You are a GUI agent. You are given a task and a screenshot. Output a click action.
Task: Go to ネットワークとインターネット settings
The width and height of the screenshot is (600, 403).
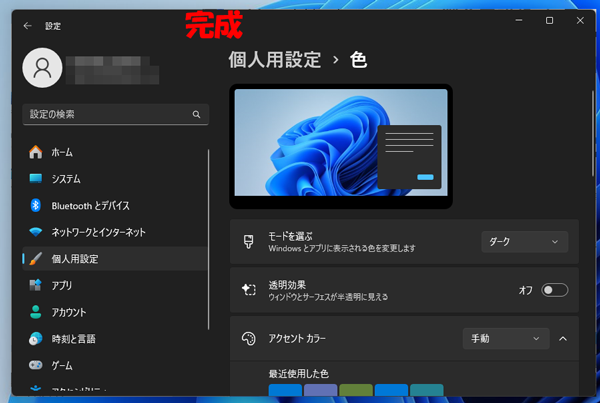(x=98, y=232)
